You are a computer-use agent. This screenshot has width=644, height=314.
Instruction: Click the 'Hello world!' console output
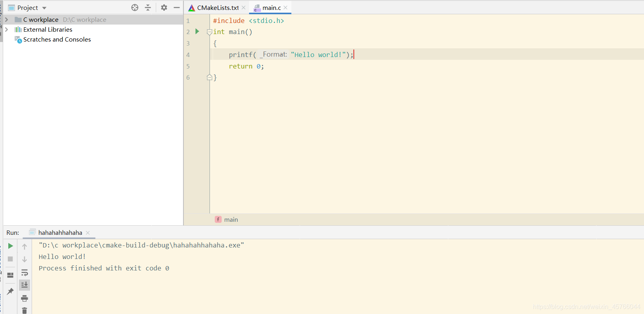pos(62,257)
